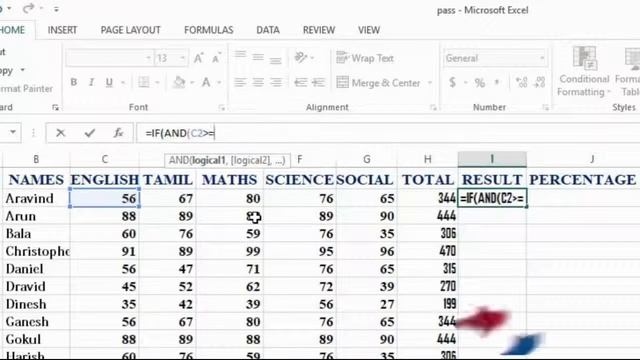This screenshot has height=360, width=640.
Task: Set Middle Align vertical alignment
Action: click(x=258, y=58)
